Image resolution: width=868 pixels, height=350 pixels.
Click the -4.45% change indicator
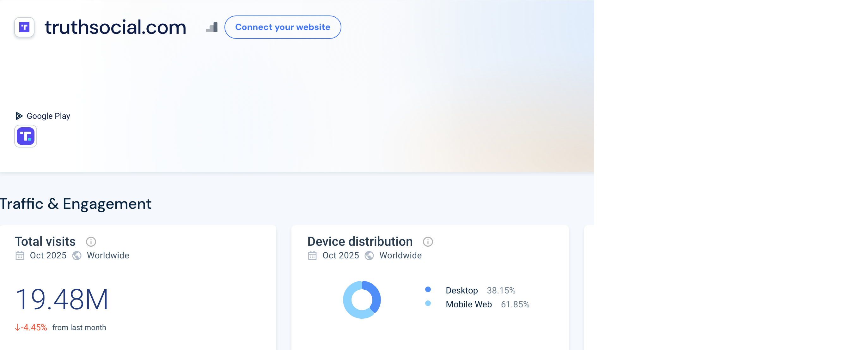coord(31,328)
